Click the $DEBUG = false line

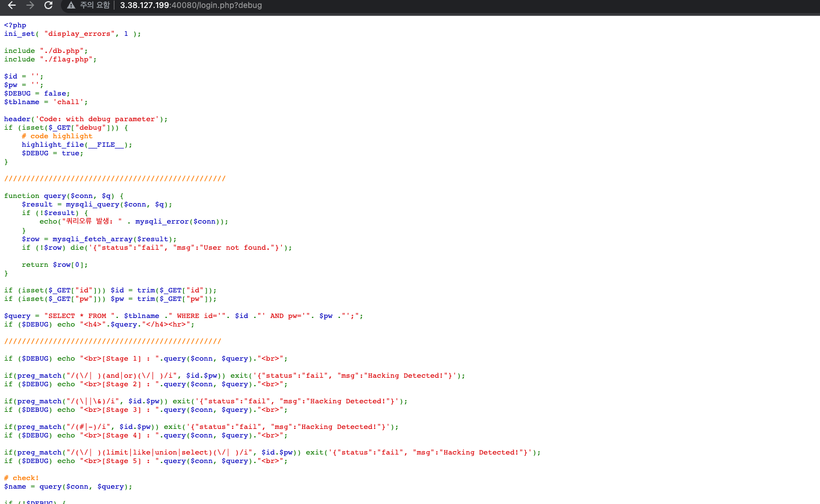[37, 93]
